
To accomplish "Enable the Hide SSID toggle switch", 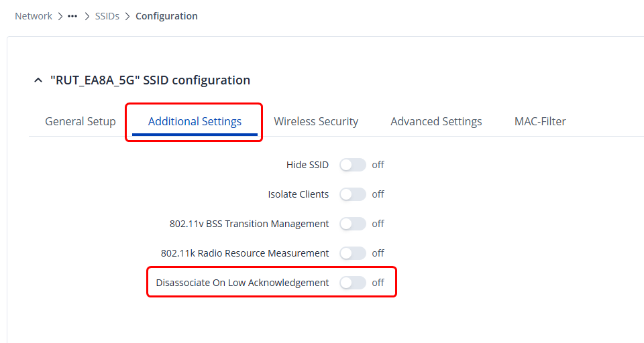I will [352, 165].
